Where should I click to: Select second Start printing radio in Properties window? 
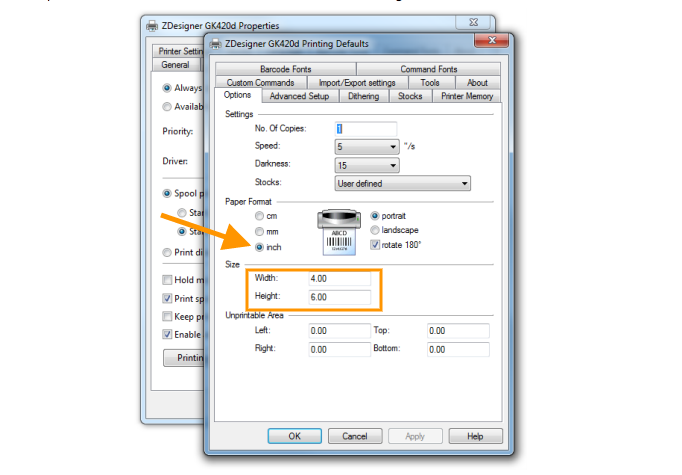click(x=182, y=231)
